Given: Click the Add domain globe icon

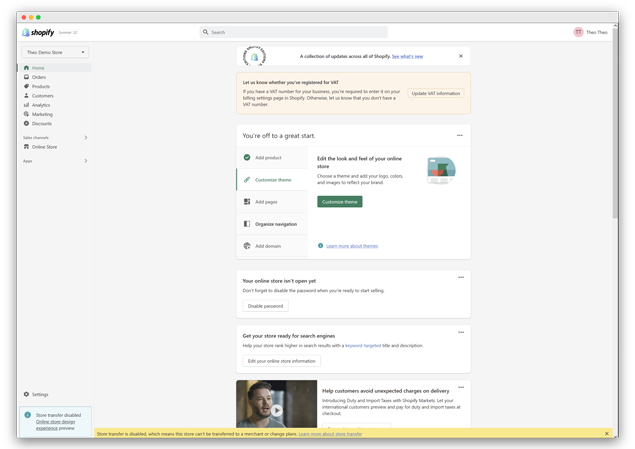Looking at the screenshot, I should coord(247,246).
